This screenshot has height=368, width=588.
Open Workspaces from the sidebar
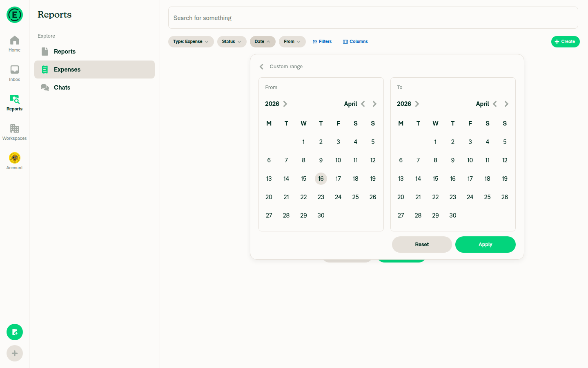coord(14,131)
